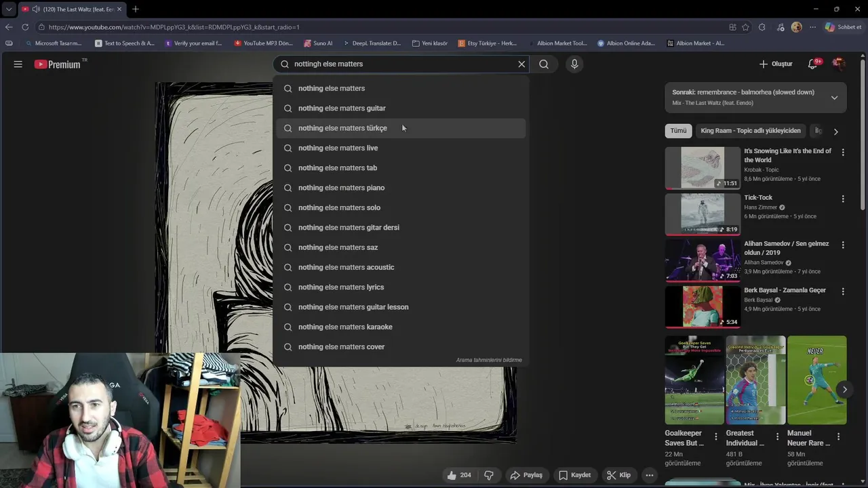Viewport: 868px width, 488px height.
Task: Open more actions three-dot button
Action: click(650, 475)
